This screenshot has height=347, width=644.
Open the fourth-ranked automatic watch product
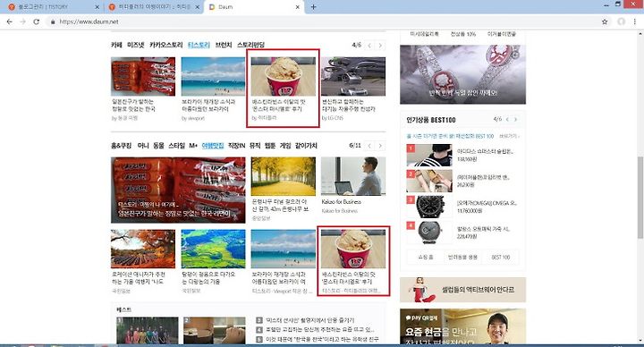coord(429,233)
